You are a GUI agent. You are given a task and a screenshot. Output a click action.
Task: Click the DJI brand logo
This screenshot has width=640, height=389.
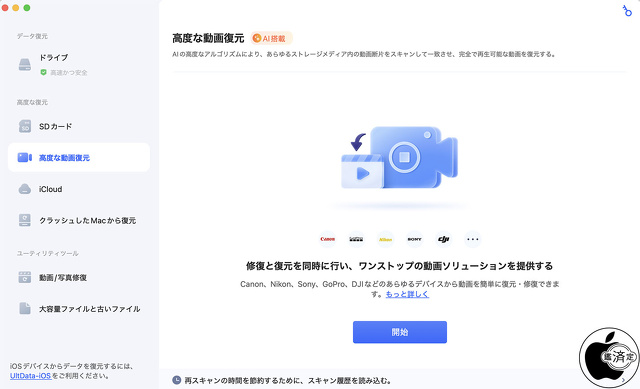443,239
